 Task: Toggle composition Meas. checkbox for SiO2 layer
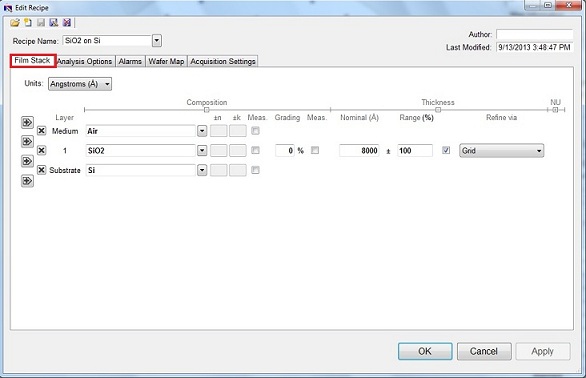(255, 150)
